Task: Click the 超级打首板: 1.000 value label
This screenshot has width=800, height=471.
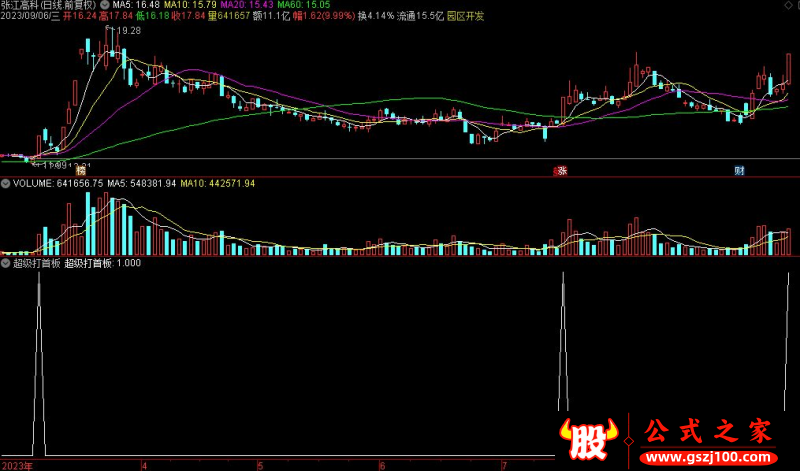Action: coord(103,263)
